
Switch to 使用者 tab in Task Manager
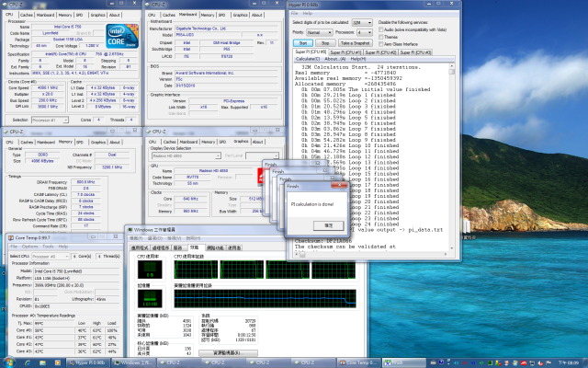(x=234, y=247)
